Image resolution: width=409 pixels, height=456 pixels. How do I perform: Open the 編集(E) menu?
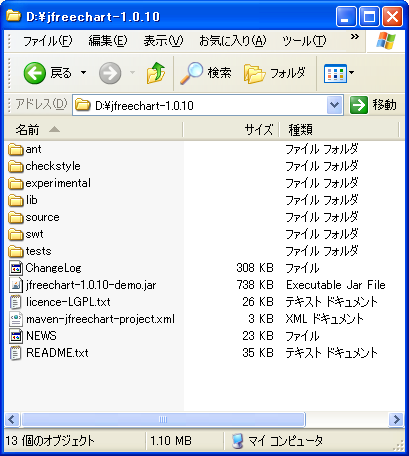coord(108,41)
